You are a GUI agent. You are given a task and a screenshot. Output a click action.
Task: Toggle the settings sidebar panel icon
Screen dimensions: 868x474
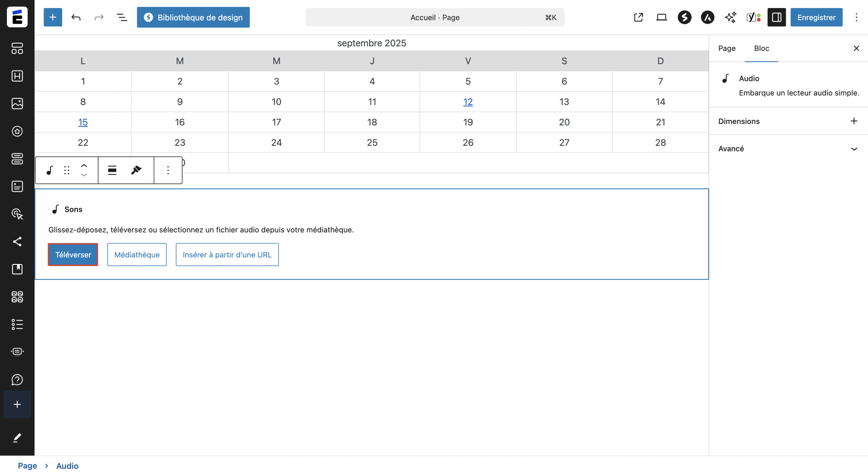pos(776,17)
